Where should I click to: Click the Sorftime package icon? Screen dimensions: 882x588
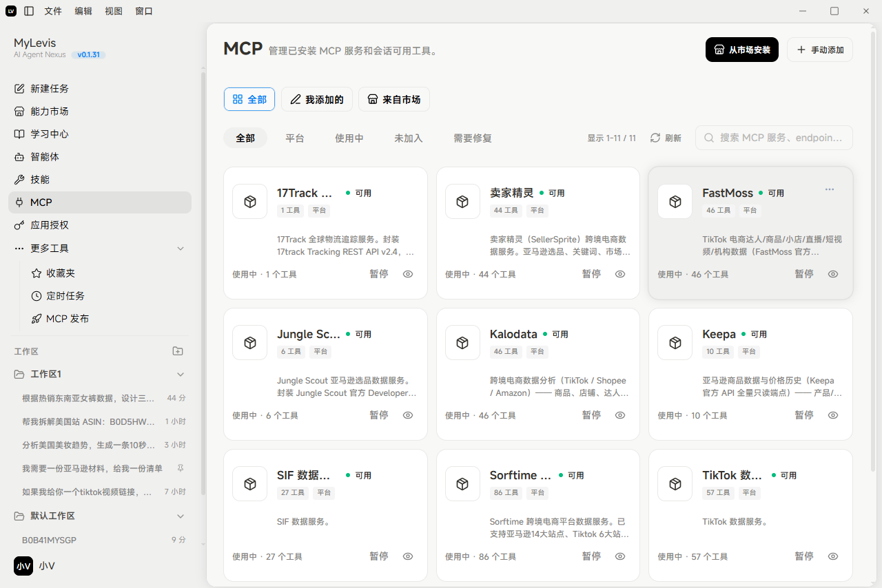pyautogui.click(x=463, y=484)
